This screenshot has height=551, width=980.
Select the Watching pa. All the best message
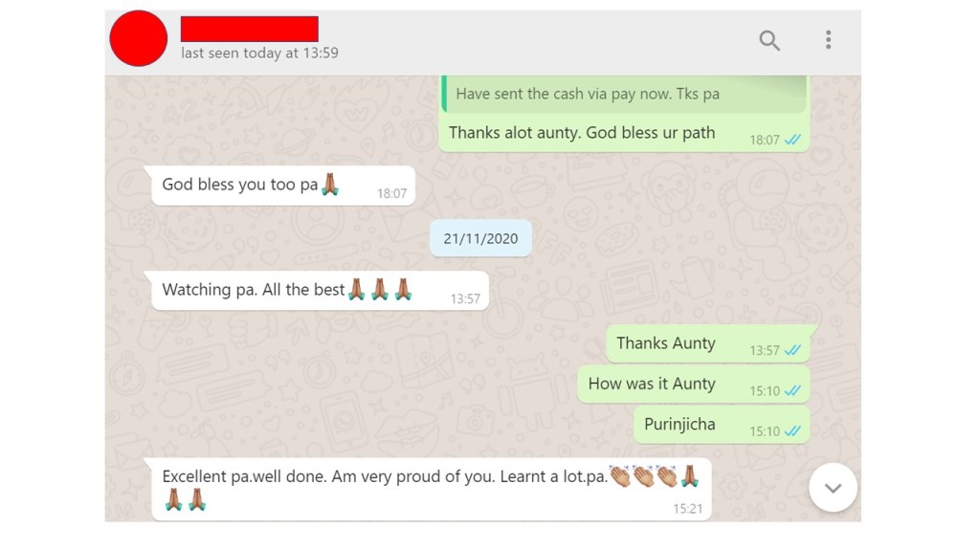click(x=320, y=291)
